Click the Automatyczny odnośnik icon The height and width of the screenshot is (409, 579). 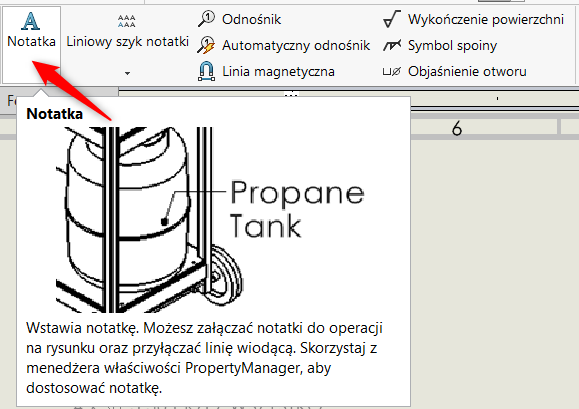[x=206, y=45]
